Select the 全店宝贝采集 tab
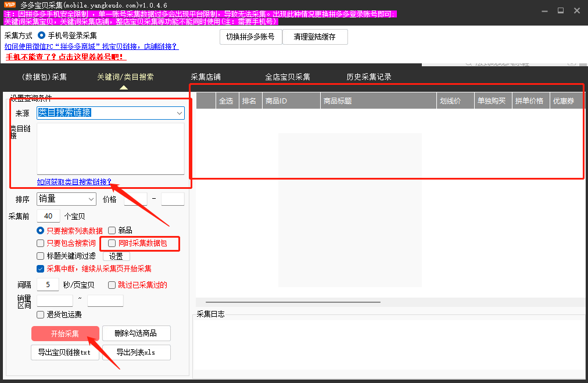The image size is (588, 383). 288,77
